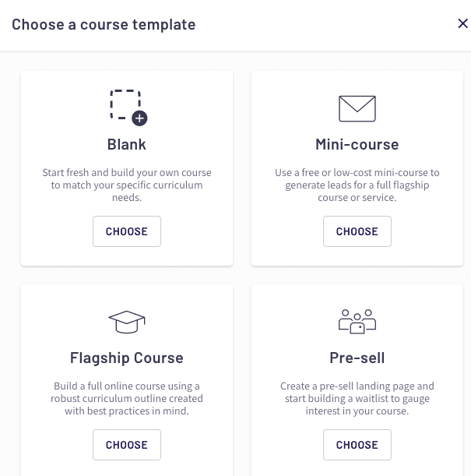Click the 'generate leads' Mini-course description
471x476 pixels.
pyautogui.click(x=357, y=185)
